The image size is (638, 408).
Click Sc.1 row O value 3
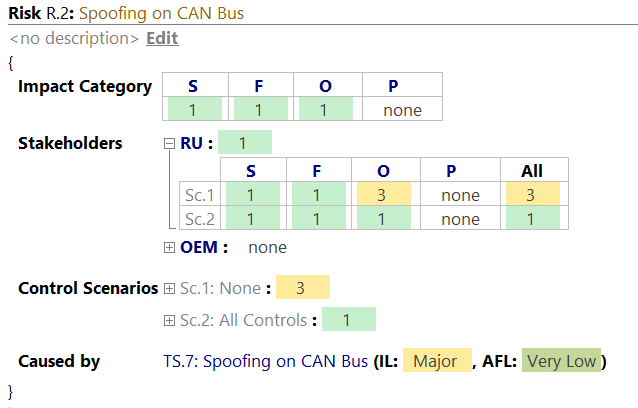click(x=384, y=195)
